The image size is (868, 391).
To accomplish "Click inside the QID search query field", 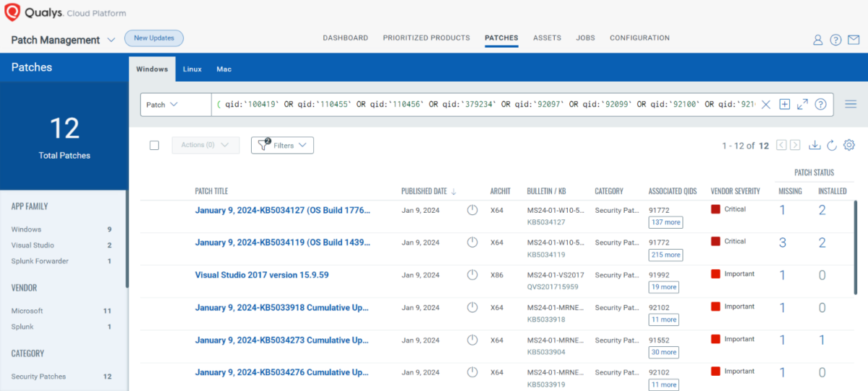I will [x=485, y=104].
